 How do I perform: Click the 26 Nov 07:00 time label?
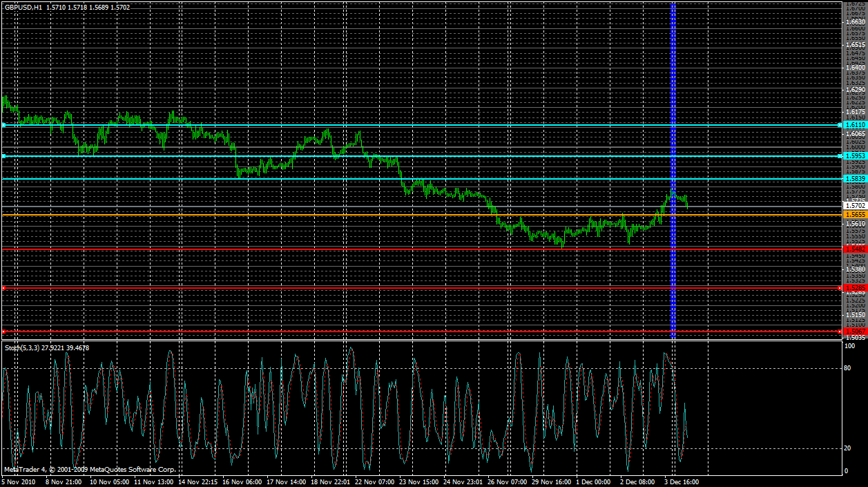point(507,481)
